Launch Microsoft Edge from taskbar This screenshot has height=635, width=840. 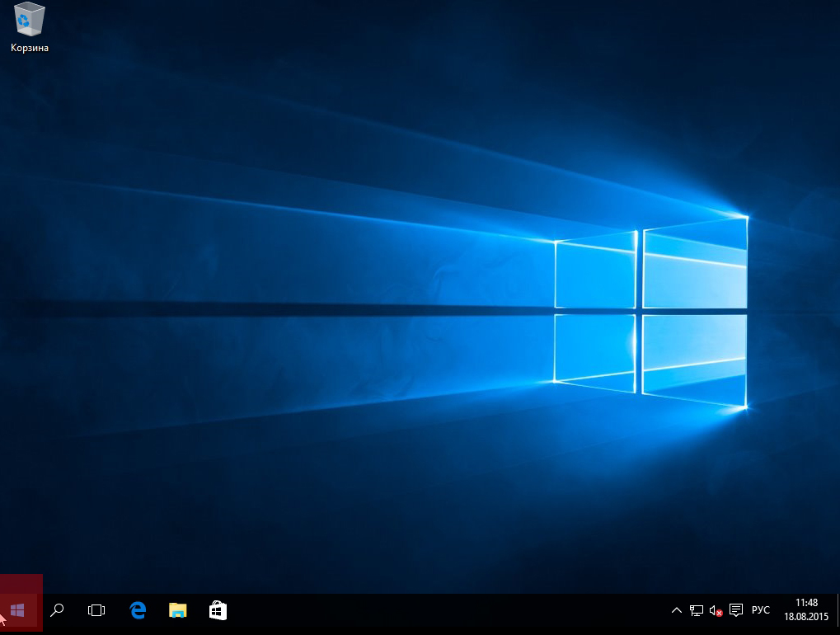pyautogui.click(x=138, y=610)
